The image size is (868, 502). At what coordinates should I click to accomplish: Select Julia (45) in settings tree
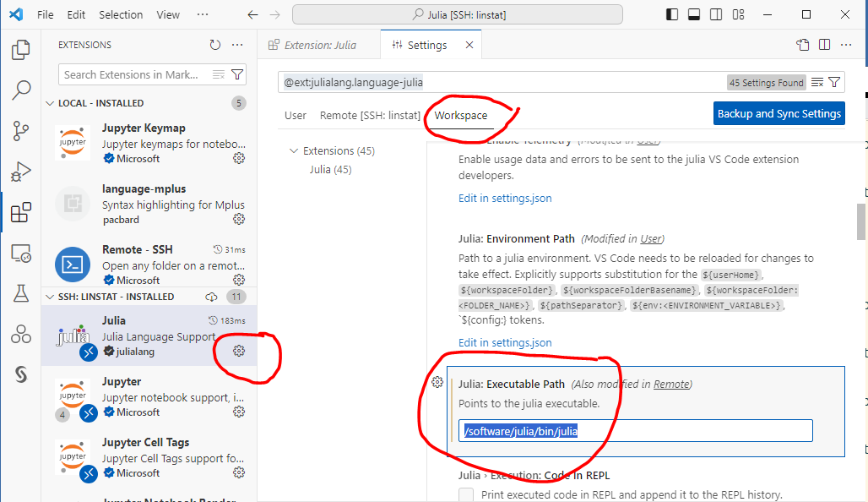point(330,170)
